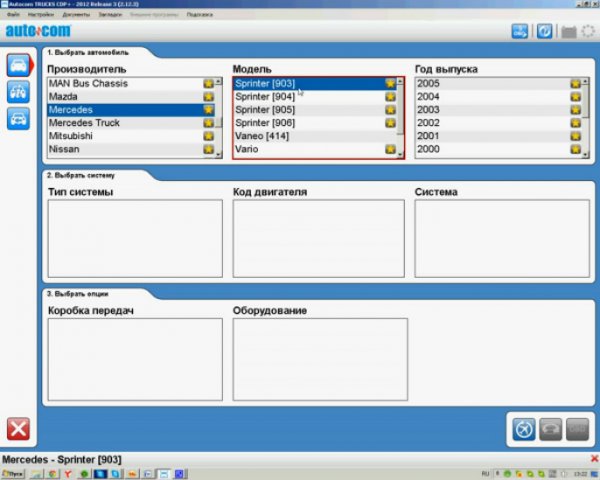Toggle favorite star for Mazda
This screenshot has height=480, width=600.
point(209,96)
